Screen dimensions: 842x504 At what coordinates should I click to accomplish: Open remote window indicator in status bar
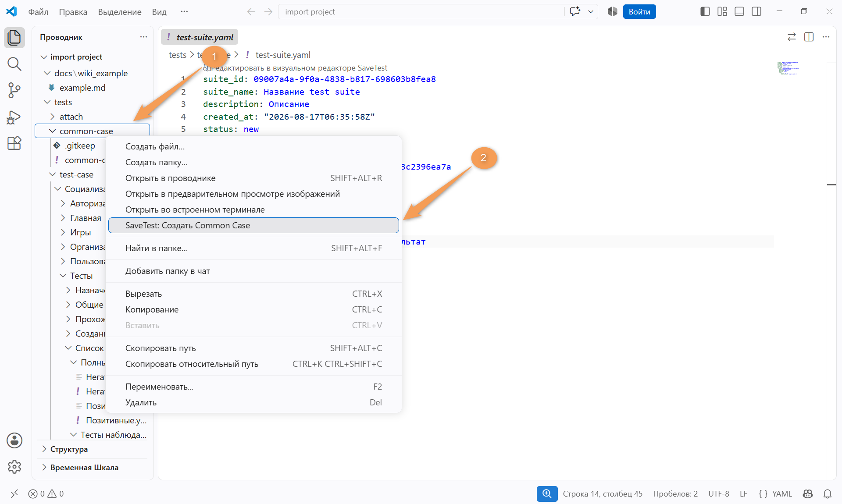pyautogui.click(x=14, y=494)
